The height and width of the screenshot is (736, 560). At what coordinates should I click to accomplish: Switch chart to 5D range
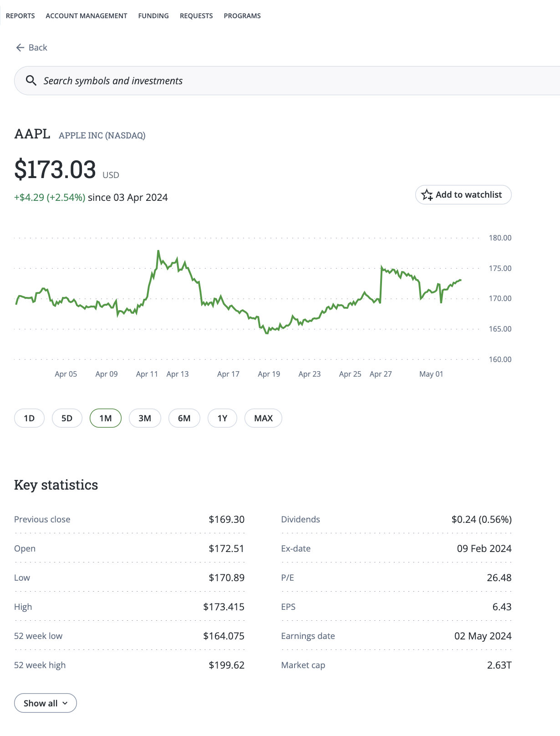[x=67, y=418]
